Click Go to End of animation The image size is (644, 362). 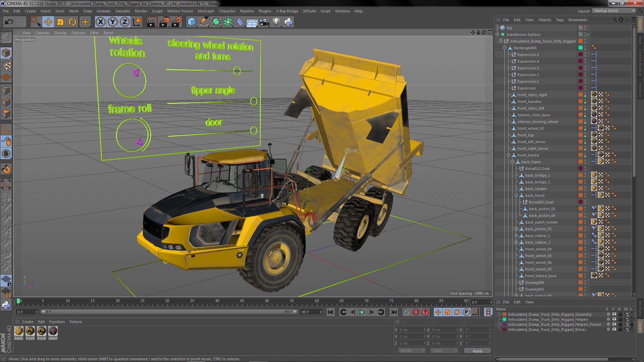pyautogui.click(x=394, y=312)
